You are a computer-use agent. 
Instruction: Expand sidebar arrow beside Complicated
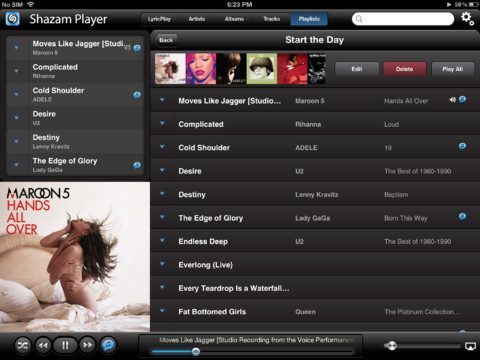pyautogui.click(x=16, y=71)
